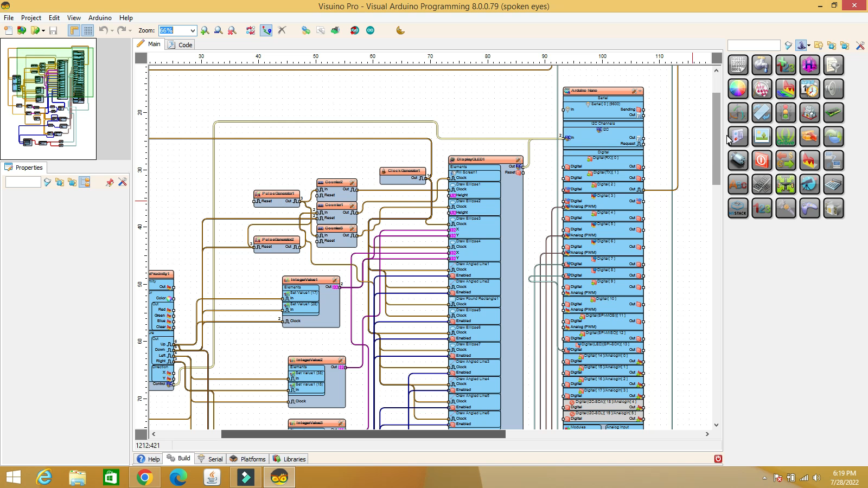
Task: Open the traffic light component category
Action: coord(786,113)
